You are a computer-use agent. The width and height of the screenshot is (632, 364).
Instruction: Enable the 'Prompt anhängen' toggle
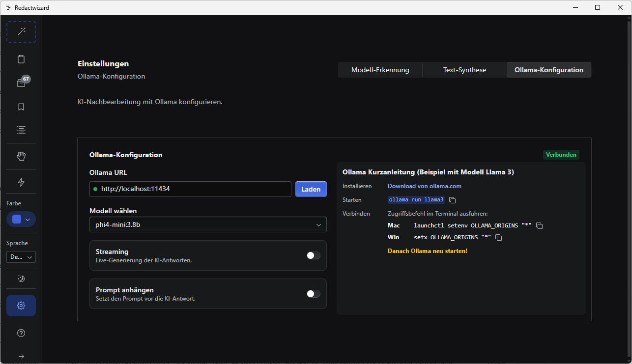click(314, 294)
